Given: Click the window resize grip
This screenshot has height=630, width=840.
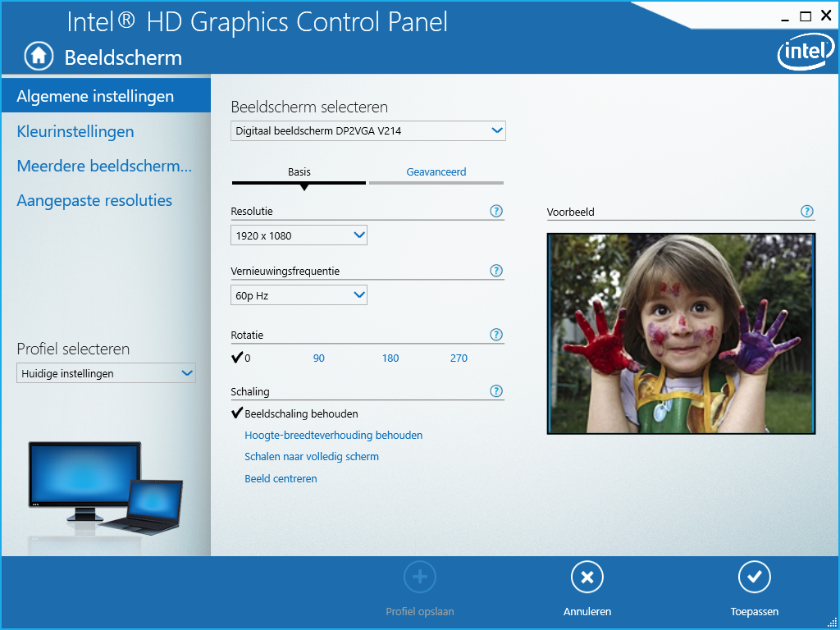Looking at the screenshot, I should point(832,623).
